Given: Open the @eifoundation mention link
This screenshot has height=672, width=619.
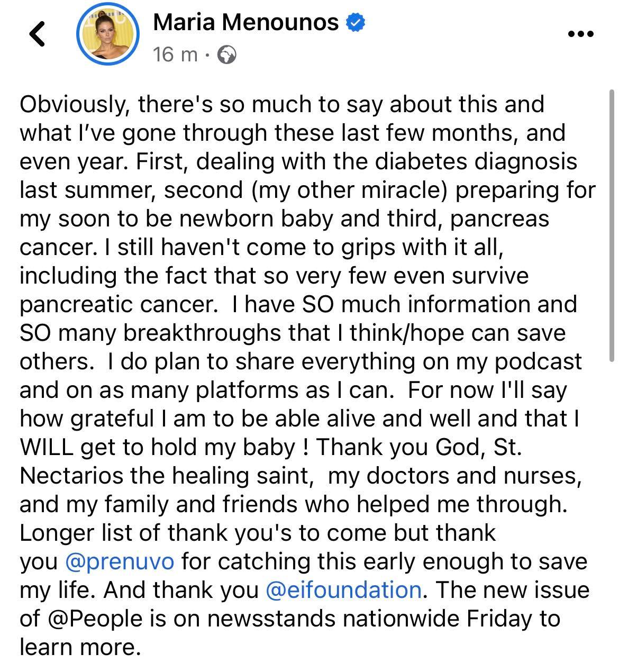Looking at the screenshot, I should [x=344, y=589].
